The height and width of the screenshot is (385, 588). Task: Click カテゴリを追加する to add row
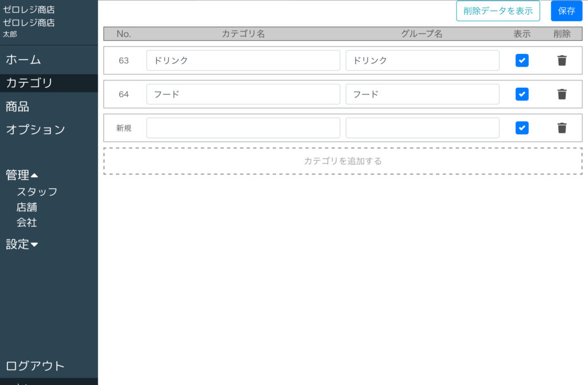pos(343,161)
